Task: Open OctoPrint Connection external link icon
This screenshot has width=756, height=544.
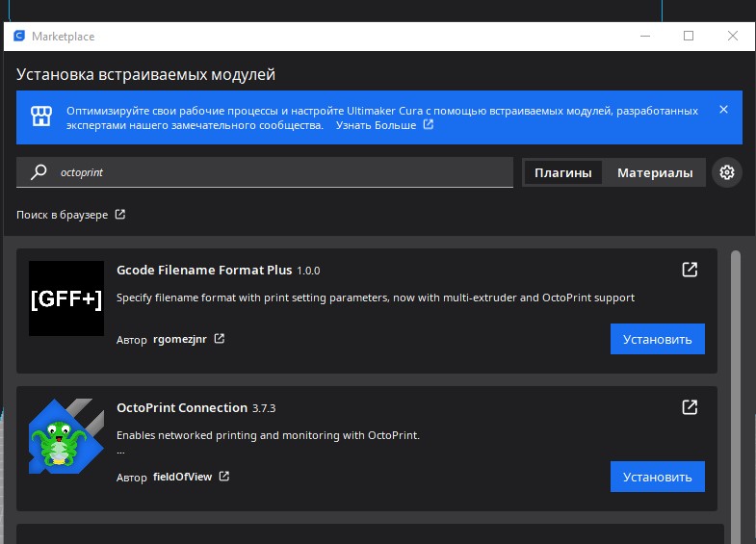Action: (x=690, y=407)
